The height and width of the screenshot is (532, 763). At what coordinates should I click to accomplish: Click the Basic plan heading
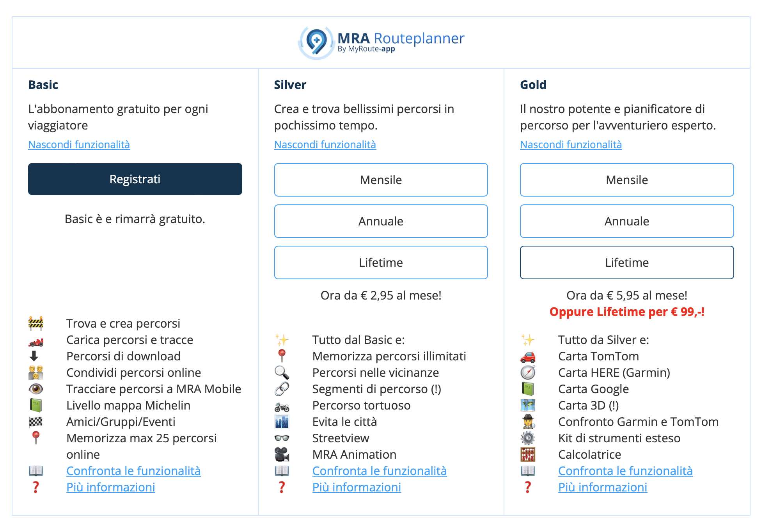pyautogui.click(x=43, y=85)
